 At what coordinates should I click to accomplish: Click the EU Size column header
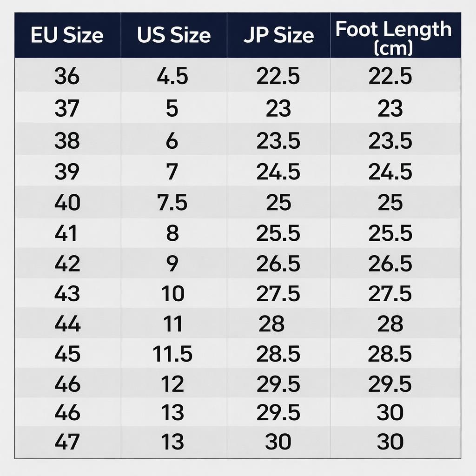(67, 35)
